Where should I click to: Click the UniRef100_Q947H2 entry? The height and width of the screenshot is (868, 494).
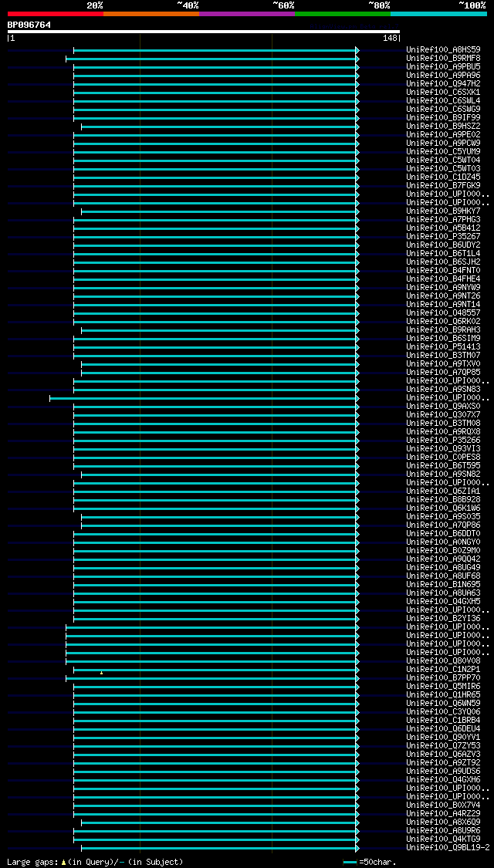tap(443, 83)
